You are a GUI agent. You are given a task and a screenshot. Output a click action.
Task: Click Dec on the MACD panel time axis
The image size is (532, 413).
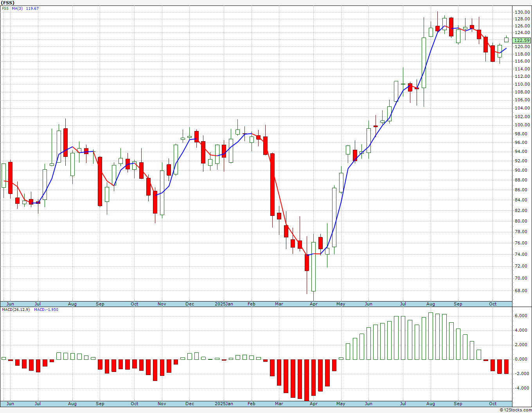pyautogui.click(x=190, y=404)
